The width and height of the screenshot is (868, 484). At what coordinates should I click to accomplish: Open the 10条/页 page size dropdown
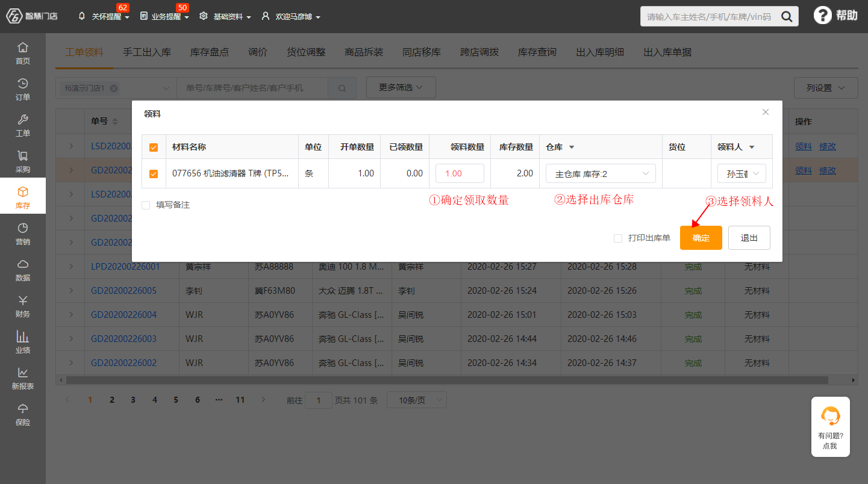(x=416, y=400)
